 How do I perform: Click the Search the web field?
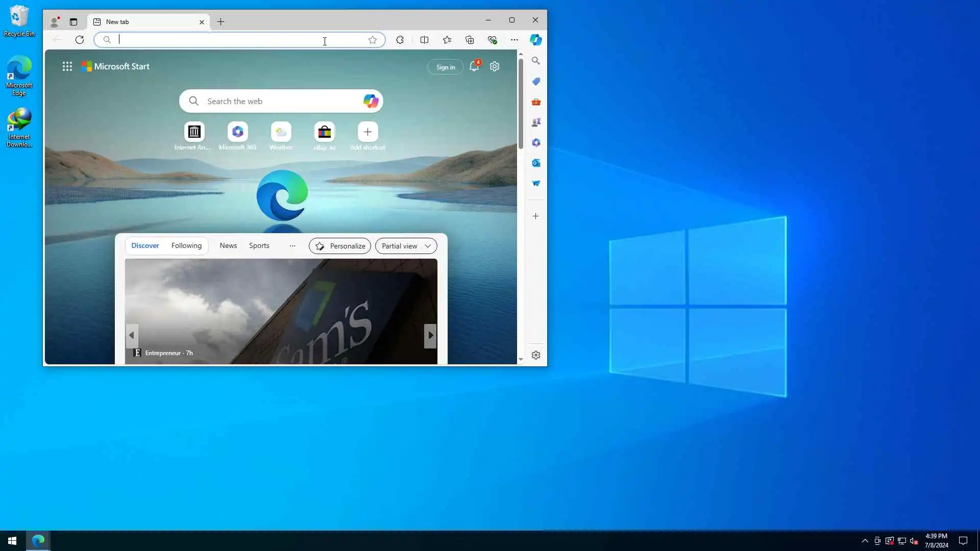(276, 101)
